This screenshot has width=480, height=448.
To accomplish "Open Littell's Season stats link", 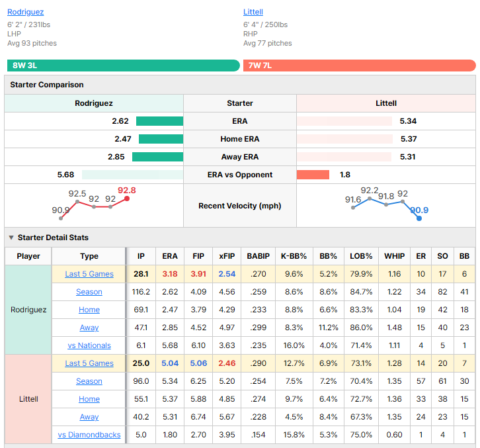I will click(89, 381).
